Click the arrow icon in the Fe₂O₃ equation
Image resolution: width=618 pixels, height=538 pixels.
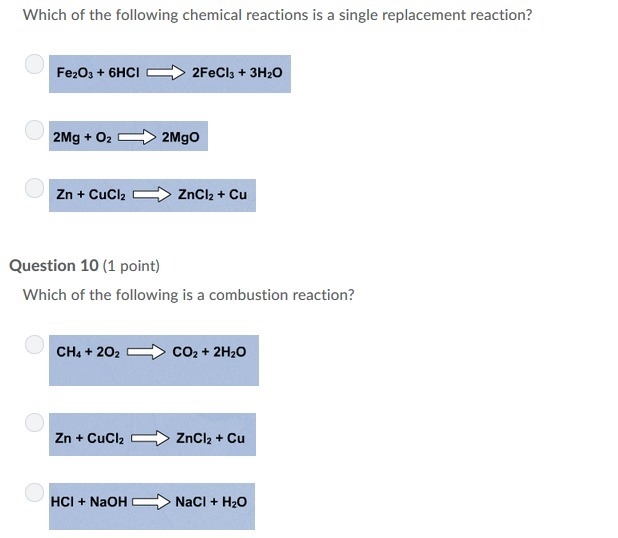[x=166, y=73]
